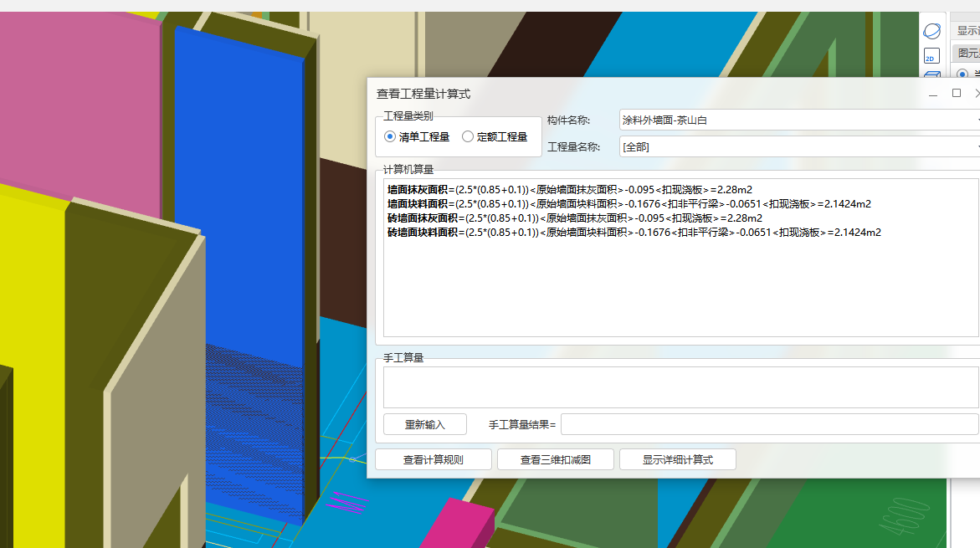Click the 手工算量结果 result field
Image resolution: width=980 pixels, height=548 pixels.
(x=769, y=424)
